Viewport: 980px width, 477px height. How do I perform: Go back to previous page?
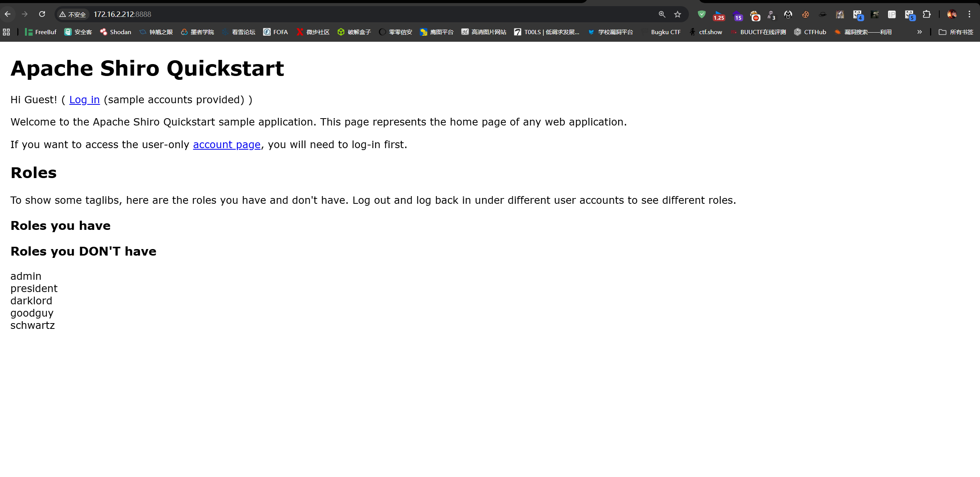tap(8, 14)
